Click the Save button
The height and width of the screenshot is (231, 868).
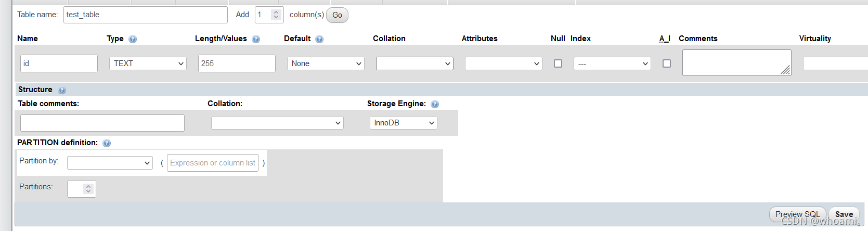tap(844, 214)
